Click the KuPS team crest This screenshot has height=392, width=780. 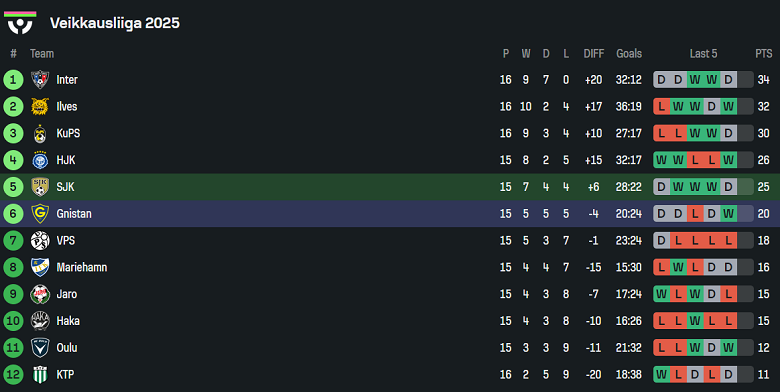click(x=40, y=133)
